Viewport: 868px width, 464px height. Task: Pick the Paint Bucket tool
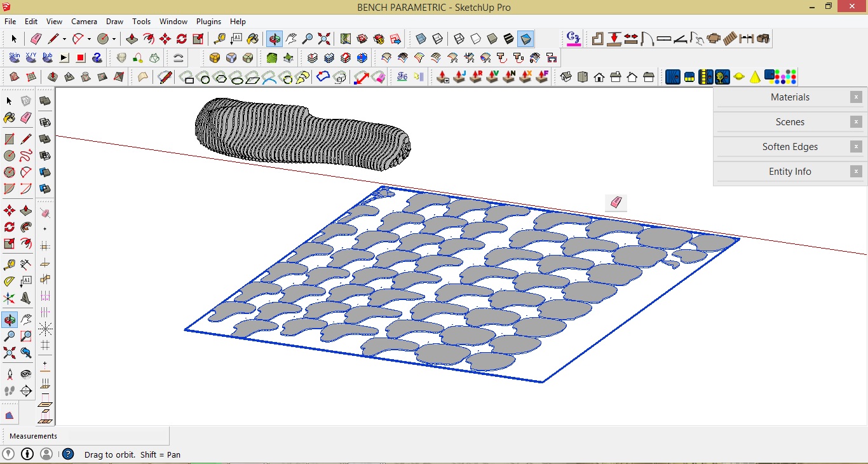pos(254,38)
